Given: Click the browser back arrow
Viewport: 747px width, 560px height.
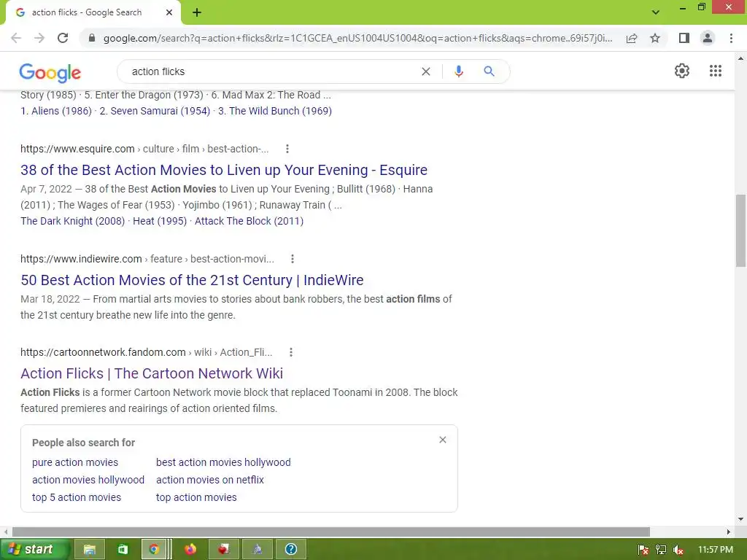Looking at the screenshot, I should [16, 38].
